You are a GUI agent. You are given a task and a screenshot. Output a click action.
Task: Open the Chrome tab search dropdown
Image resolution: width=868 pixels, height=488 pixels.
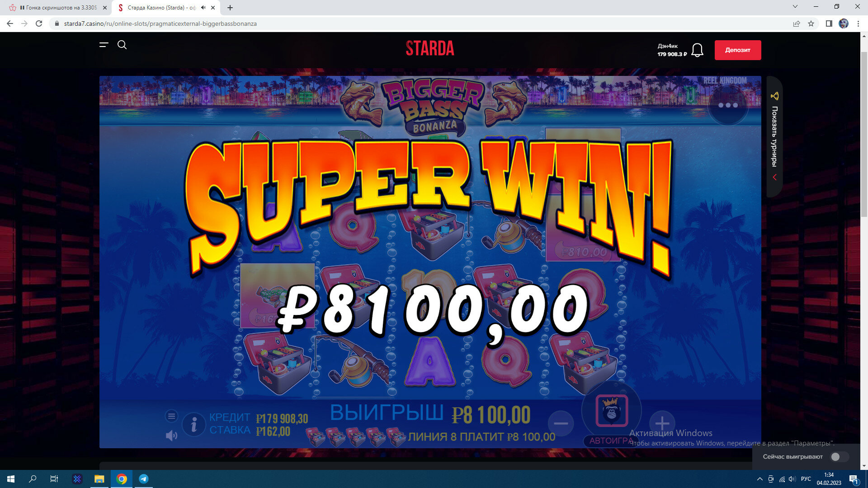[795, 7]
